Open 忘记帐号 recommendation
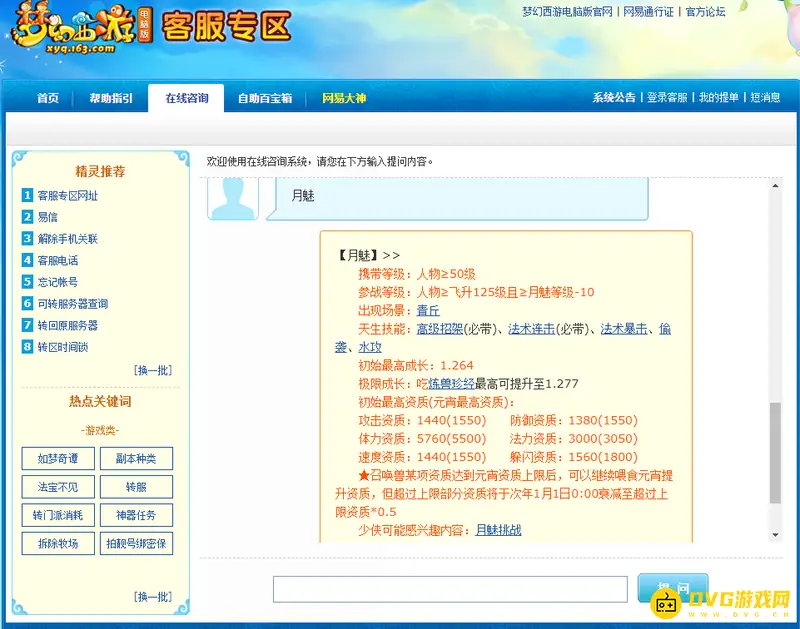The height and width of the screenshot is (629, 800). (x=58, y=282)
